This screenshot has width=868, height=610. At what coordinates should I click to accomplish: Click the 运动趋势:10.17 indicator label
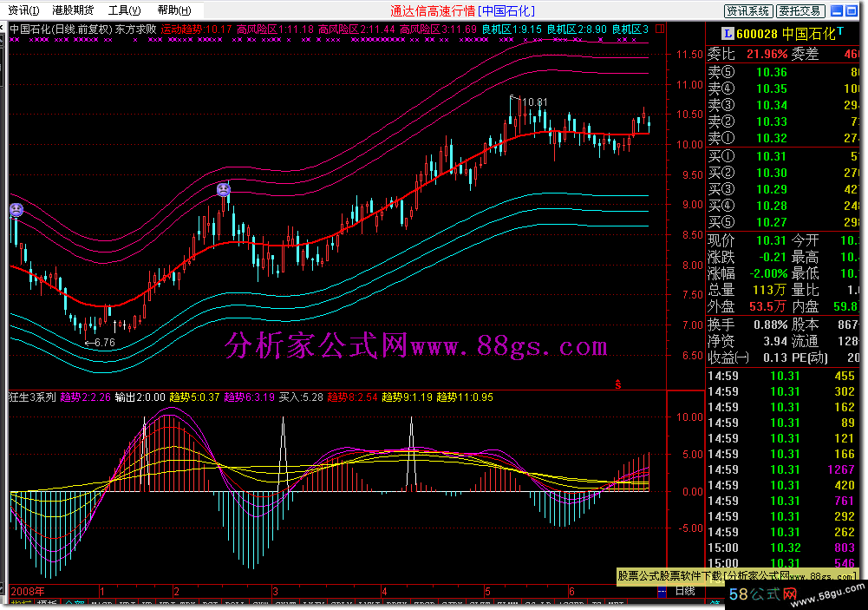point(196,30)
